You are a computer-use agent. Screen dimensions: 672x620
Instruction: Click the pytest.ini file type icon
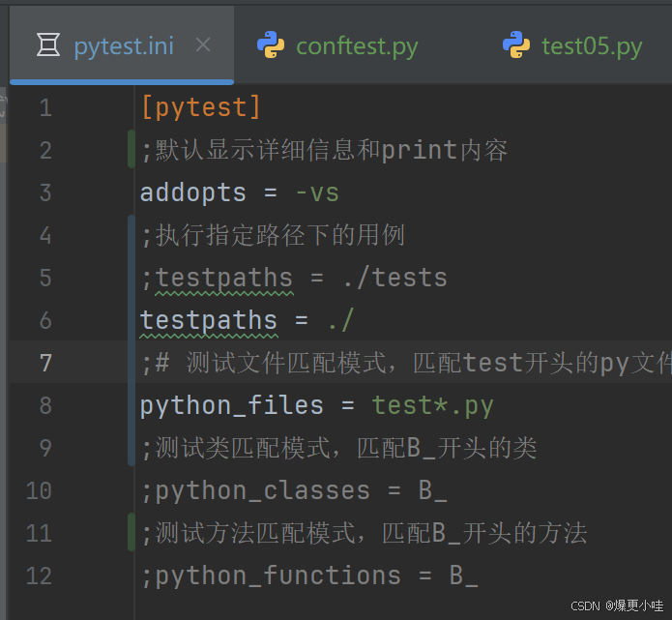(48, 44)
